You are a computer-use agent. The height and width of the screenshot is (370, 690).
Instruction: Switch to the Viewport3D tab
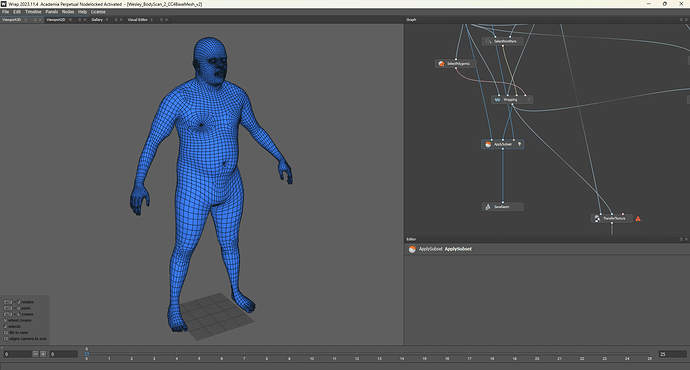(11, 20)
